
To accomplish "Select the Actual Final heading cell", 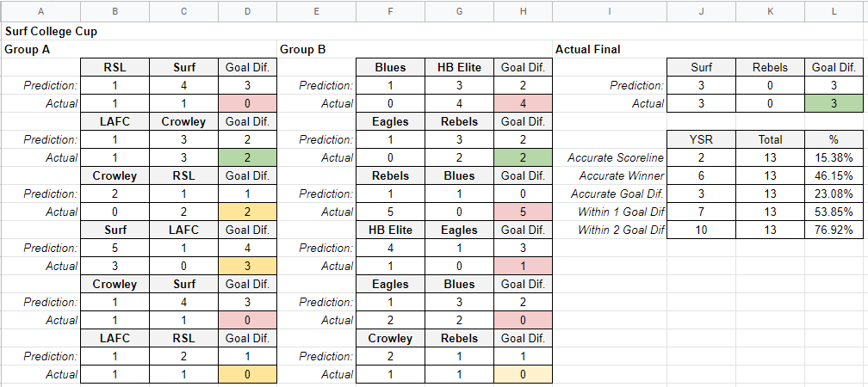I will (x=589, y=49).
